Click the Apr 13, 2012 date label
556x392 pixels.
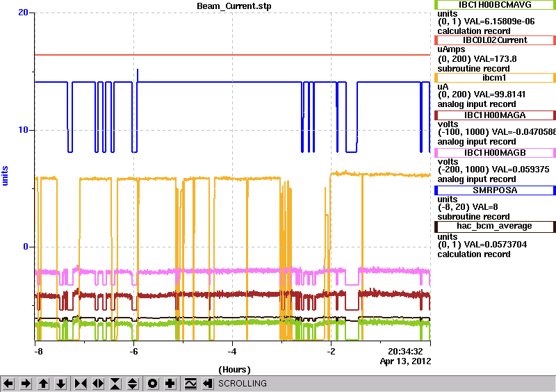click(x=406, y=361)
